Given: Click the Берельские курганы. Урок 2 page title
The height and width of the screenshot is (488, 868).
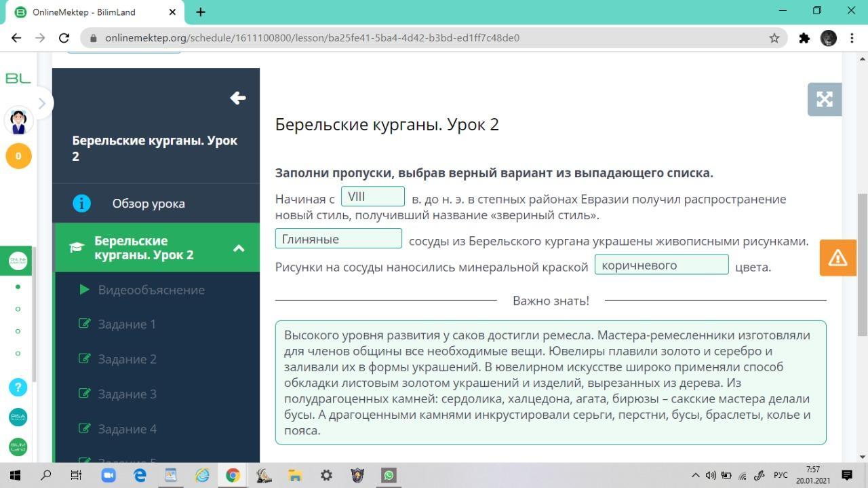Looking at the screenshot, I should 387,125.
